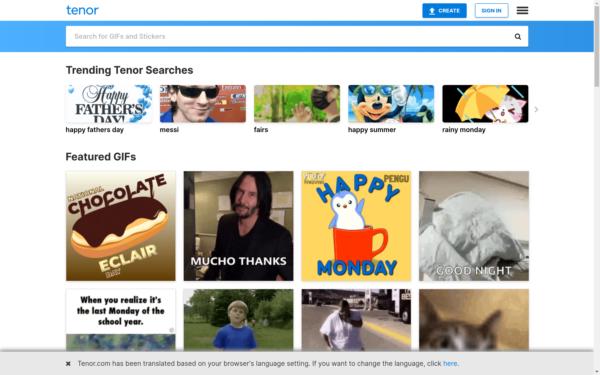Click the "happy summer" text label
This screenshot has width=600, height=375.
coord(372,130)
